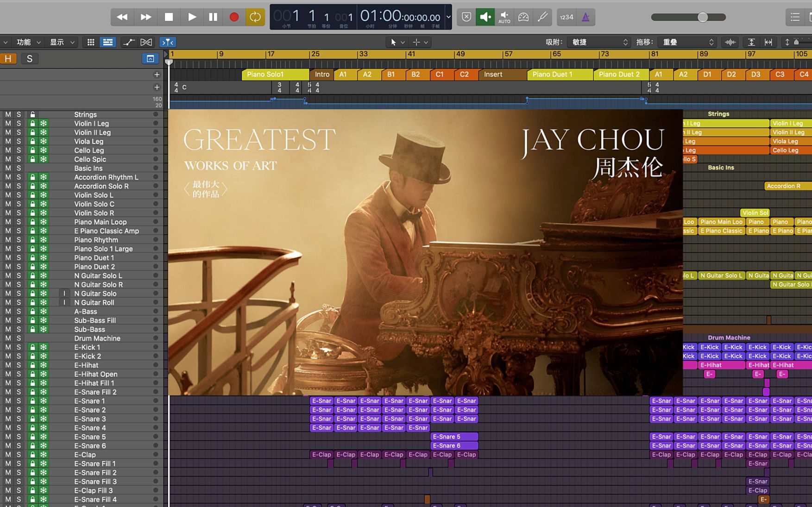
Task: Click the blue global tracks toggle icon
Action: click(151, 58)
